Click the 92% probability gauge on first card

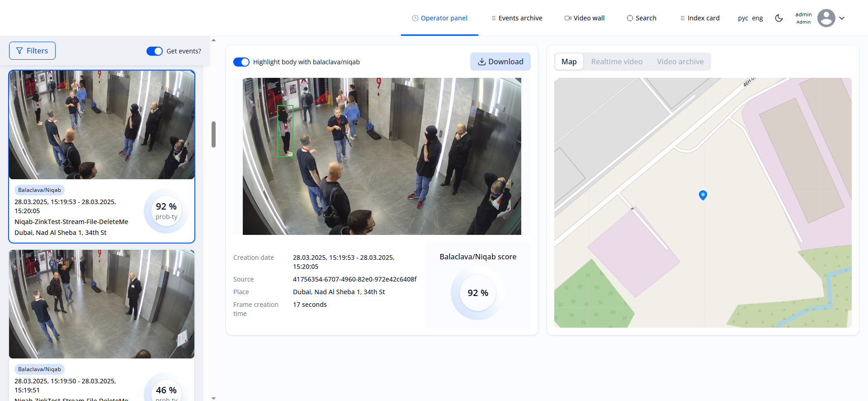pyautogui.click(x=166, y=211)
